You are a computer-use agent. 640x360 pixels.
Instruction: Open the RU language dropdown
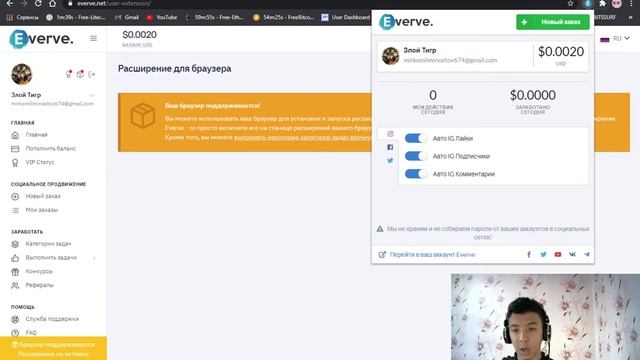[615, 38]
